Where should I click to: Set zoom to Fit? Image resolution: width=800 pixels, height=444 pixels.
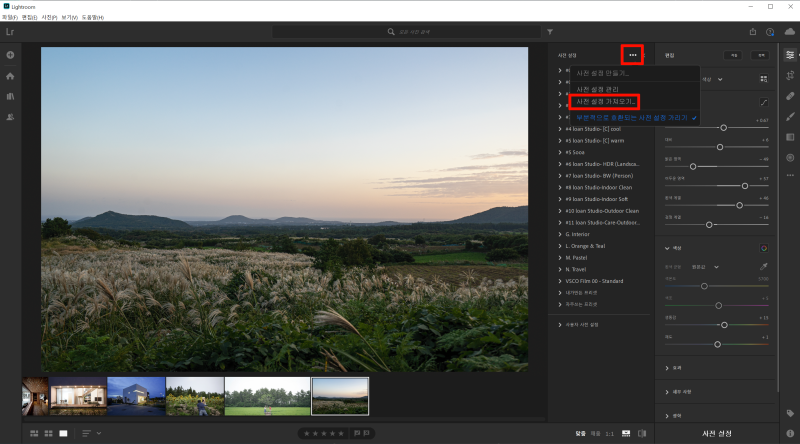point(581,433)
